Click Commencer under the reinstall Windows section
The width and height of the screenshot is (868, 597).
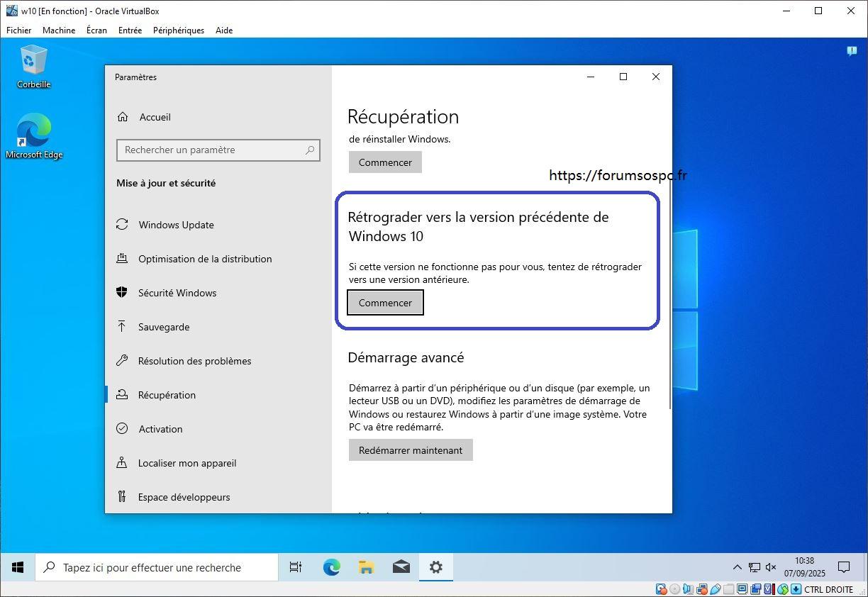click(x=385, y=162)
